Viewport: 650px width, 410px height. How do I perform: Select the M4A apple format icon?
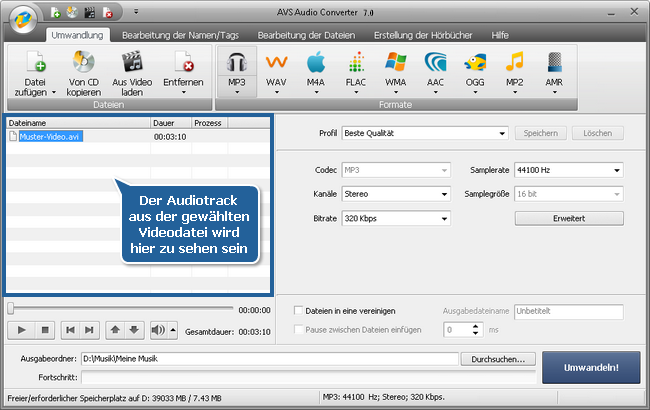click(x=316, y=63)
